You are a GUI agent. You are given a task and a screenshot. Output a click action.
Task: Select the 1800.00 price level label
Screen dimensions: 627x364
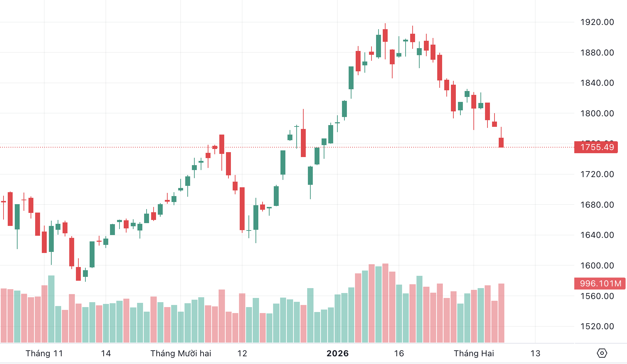[597, 113]
